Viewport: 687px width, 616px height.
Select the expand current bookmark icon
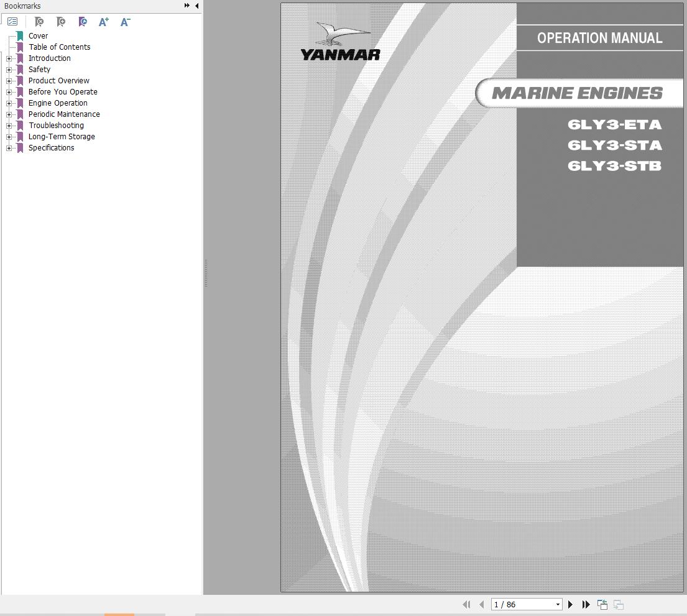[x=82, y=22]
